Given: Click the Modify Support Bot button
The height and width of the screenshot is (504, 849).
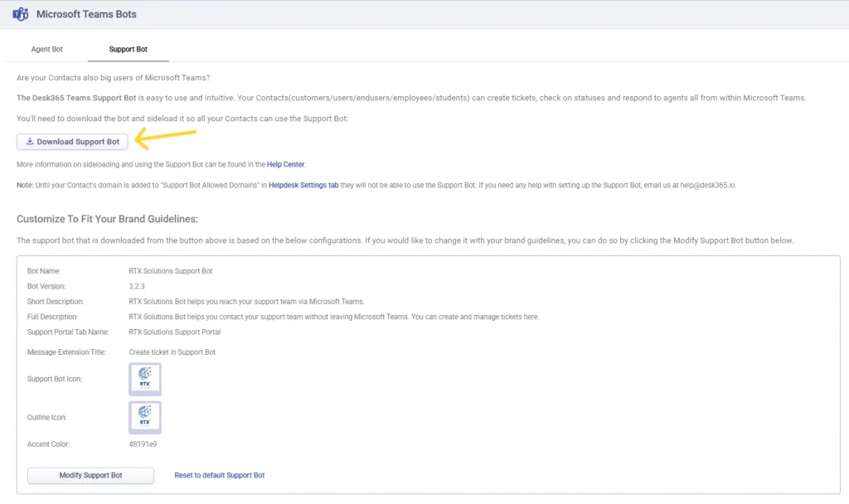Looking at the screenshot, I should (90, 475).
